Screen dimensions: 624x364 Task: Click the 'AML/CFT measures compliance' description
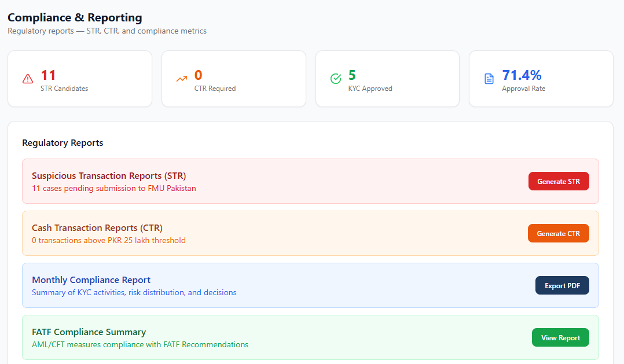click(140, 344)
